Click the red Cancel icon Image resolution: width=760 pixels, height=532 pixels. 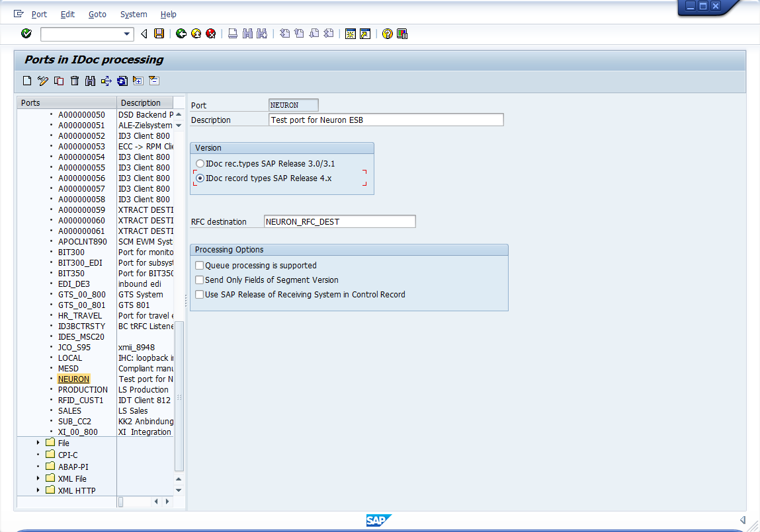211,34
